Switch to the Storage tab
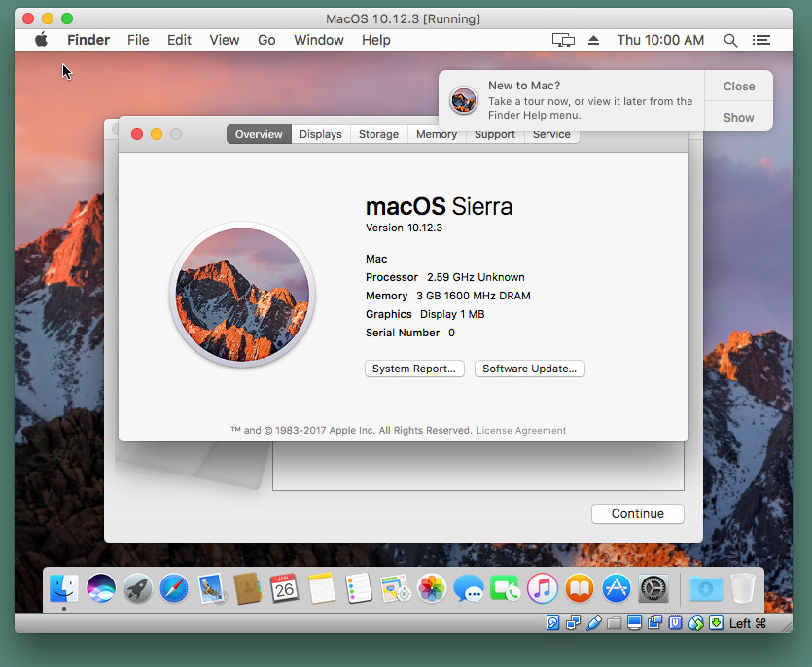812x667 pixels. (x=378, y=134)
